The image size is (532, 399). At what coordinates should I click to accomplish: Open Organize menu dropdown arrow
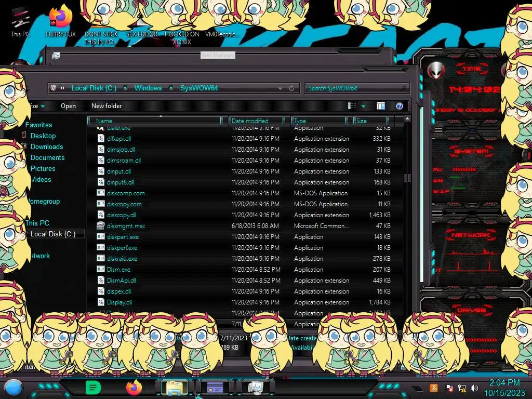pyautogui.click(x=43, y=106)
